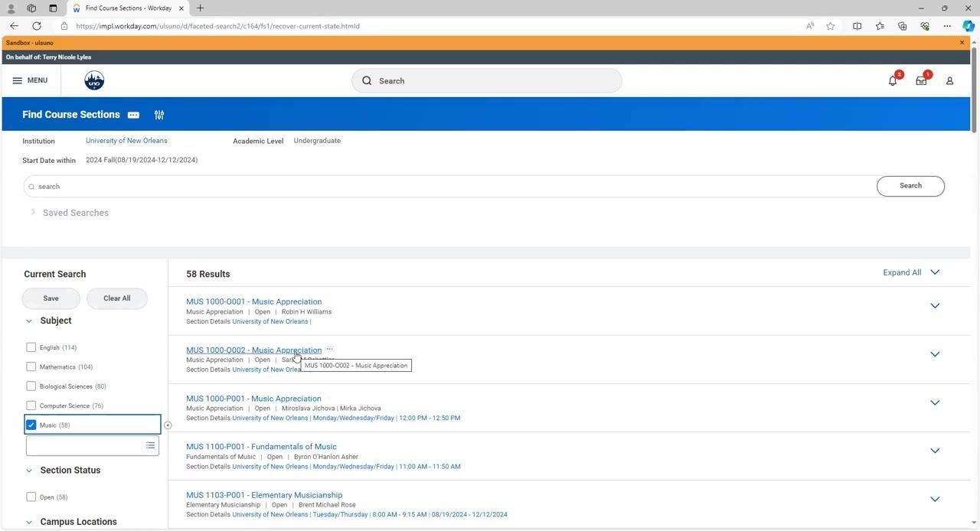Open the filter settings sliders icon

159,115
